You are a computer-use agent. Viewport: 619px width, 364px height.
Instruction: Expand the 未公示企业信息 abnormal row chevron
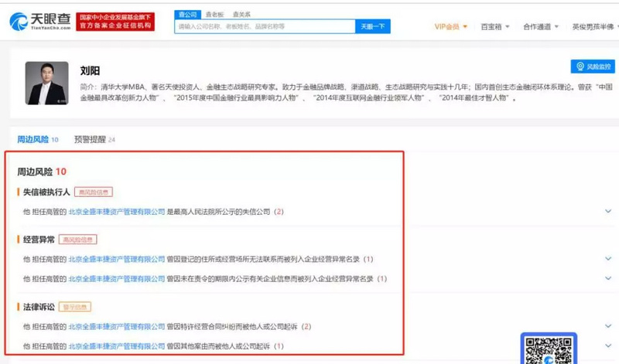(x=608, y=278)
